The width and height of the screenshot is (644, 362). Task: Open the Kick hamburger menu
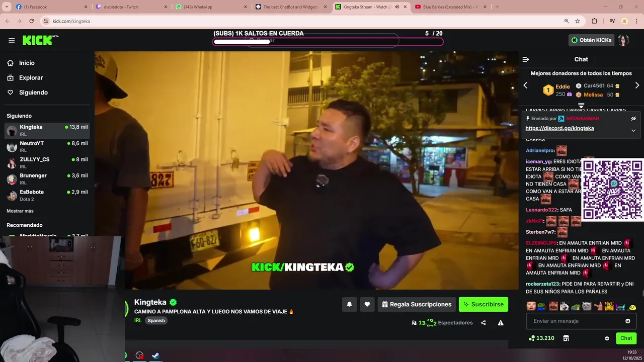[x=12, y=40]
